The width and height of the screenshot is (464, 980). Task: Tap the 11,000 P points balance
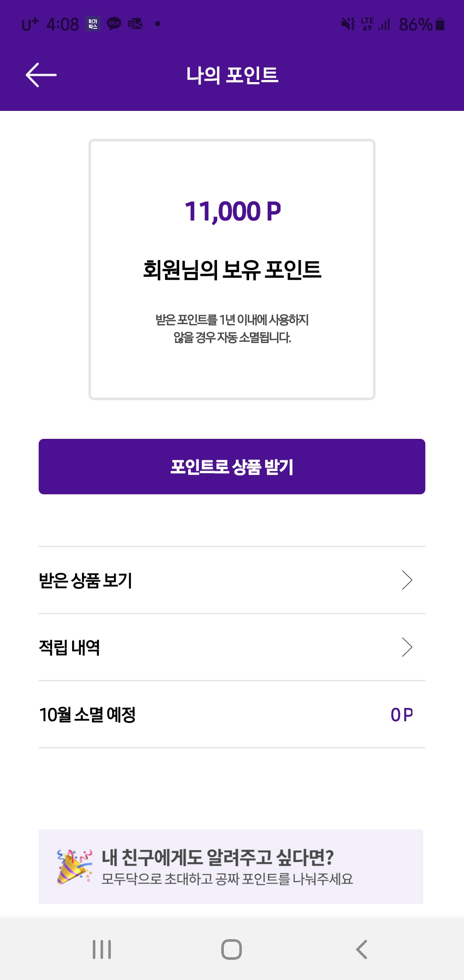coord(232,211)
